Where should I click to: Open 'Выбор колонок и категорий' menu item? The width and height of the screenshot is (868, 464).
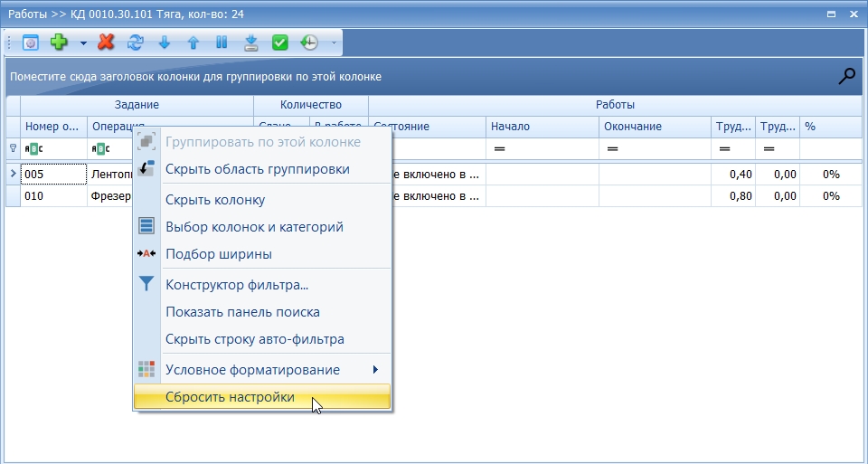(262, 227)
